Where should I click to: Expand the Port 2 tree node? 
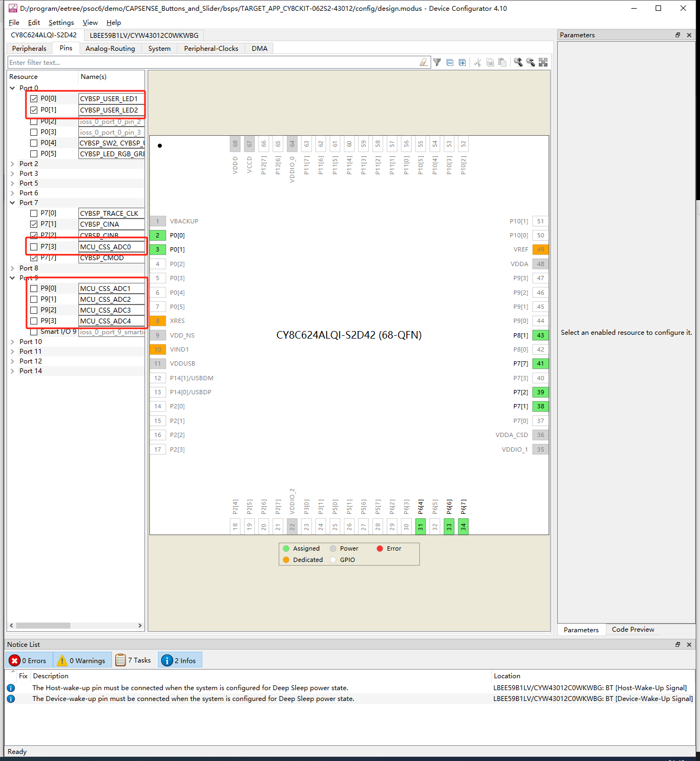coord(12,164)
